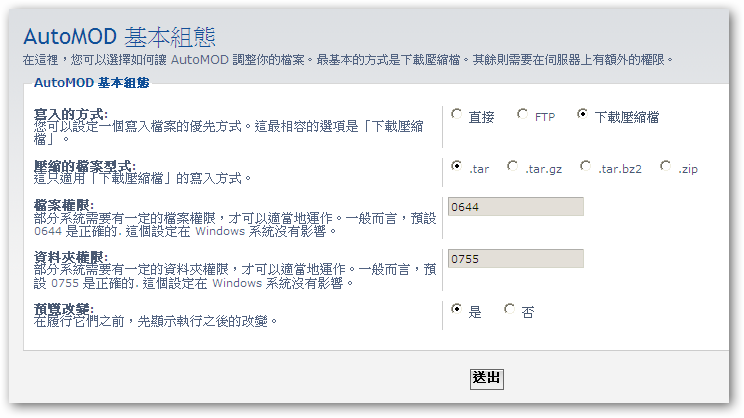
Task: Click the 資料夾權限 label
Action: [71, 257]
